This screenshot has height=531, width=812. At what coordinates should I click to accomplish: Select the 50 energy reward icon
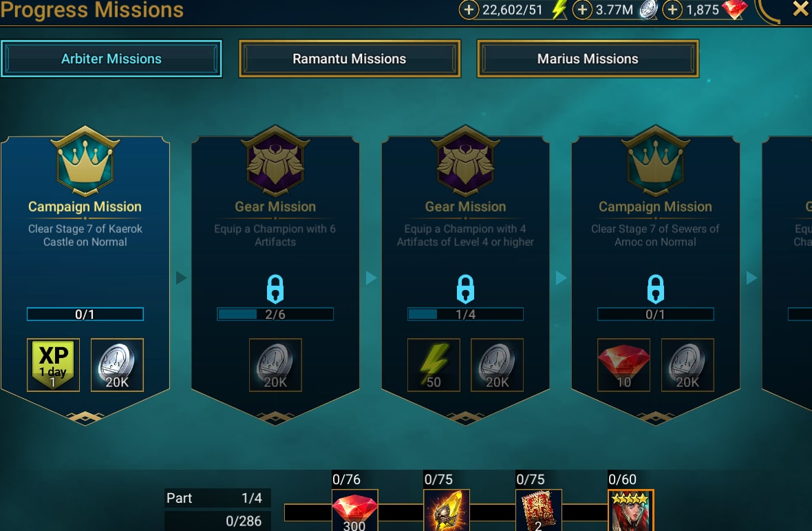434,365
